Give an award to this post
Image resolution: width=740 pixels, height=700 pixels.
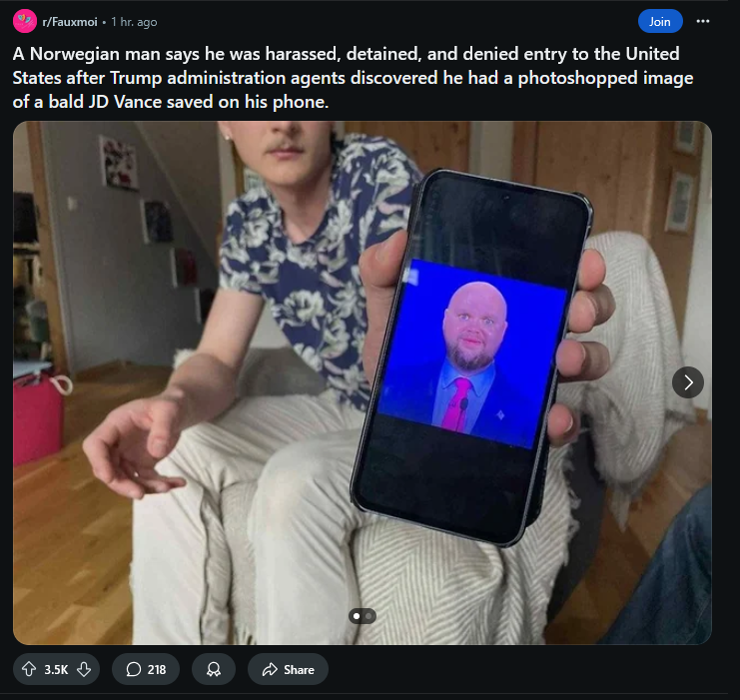point(214,669)
